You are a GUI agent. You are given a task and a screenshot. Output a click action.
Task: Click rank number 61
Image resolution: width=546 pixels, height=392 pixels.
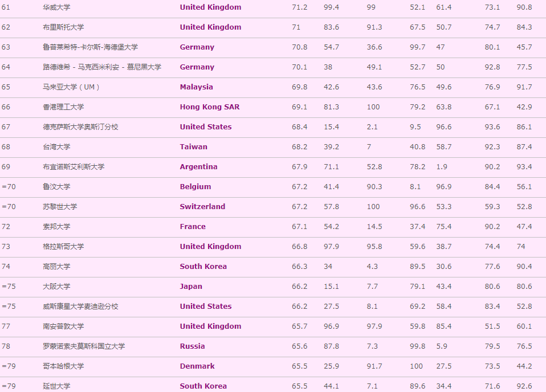[x=6, y=7]
